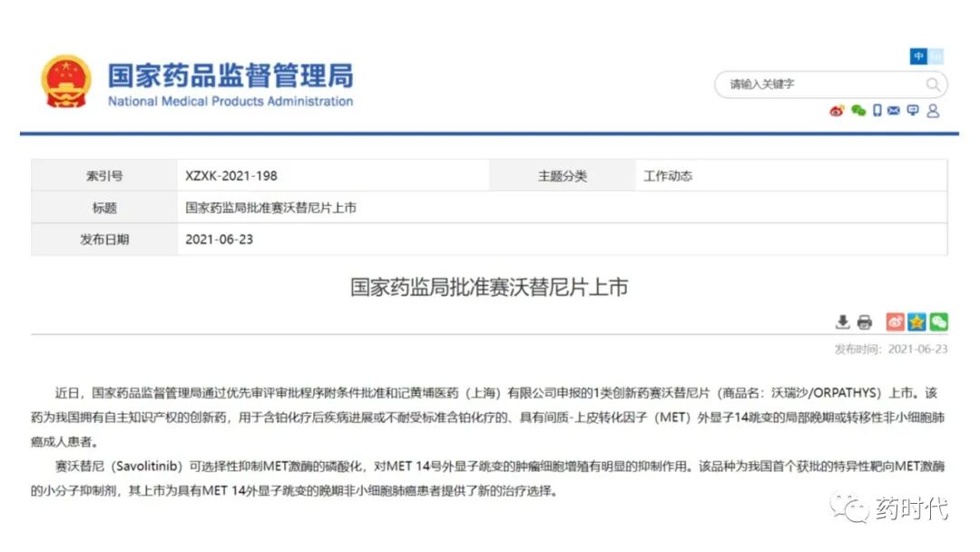Switch language to En (English)

pos(936,56)
